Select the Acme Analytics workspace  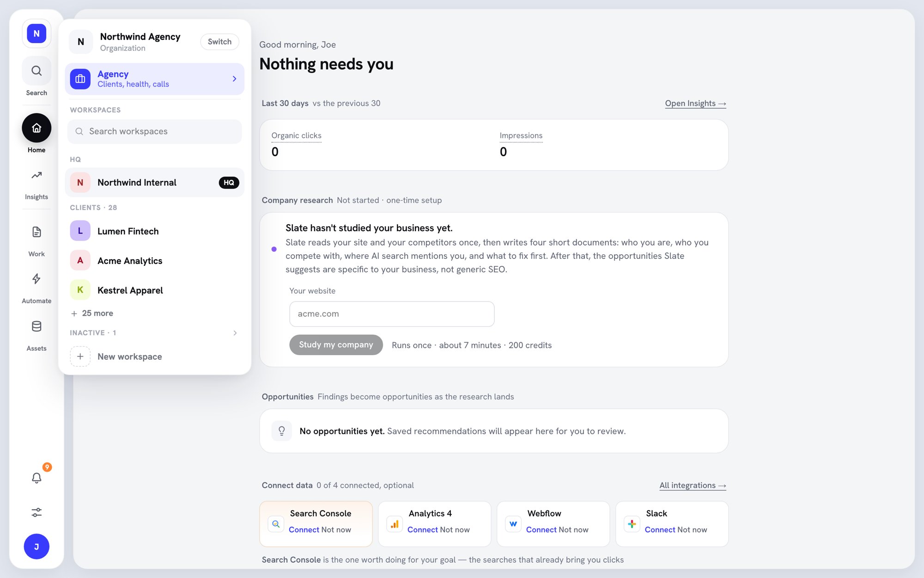click(155, 260)
